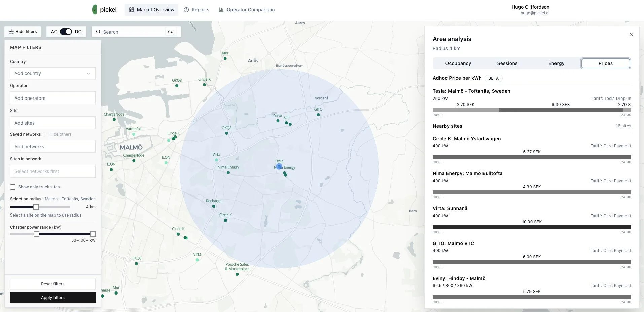Toggle the AC/DC switch
Screen dimensions: 644x312
coord(66,32)
